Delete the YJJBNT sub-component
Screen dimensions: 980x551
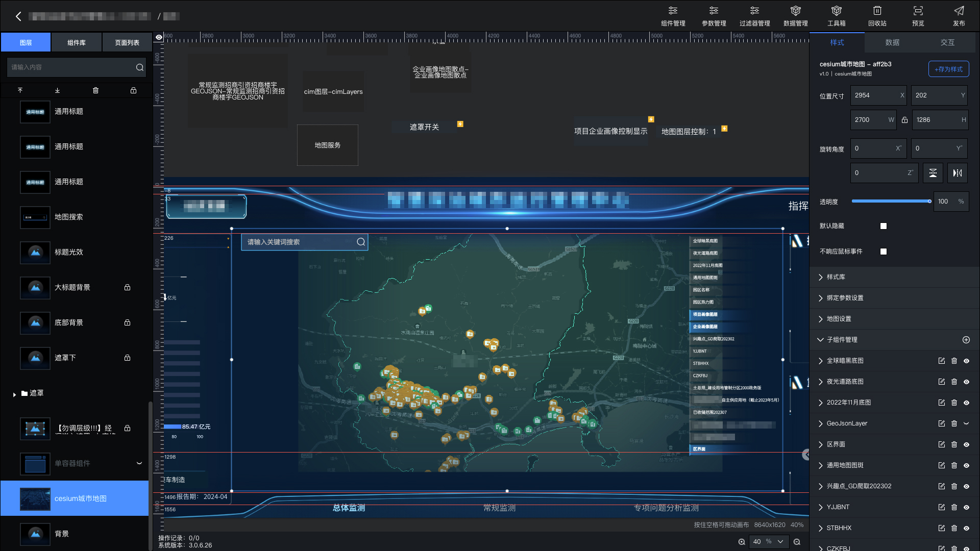click(x=954, y=507)
